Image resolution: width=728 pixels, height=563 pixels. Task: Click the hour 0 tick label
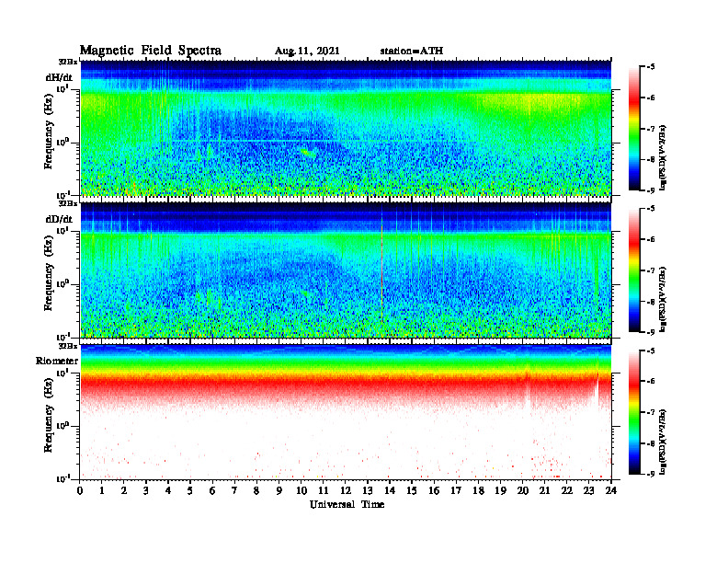coord(80,490)
